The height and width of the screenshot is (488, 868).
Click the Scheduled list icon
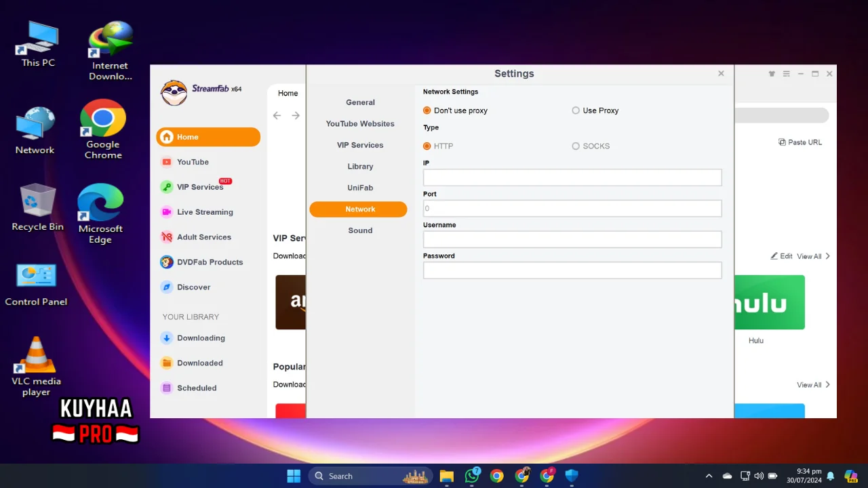(x=166, y=388)
